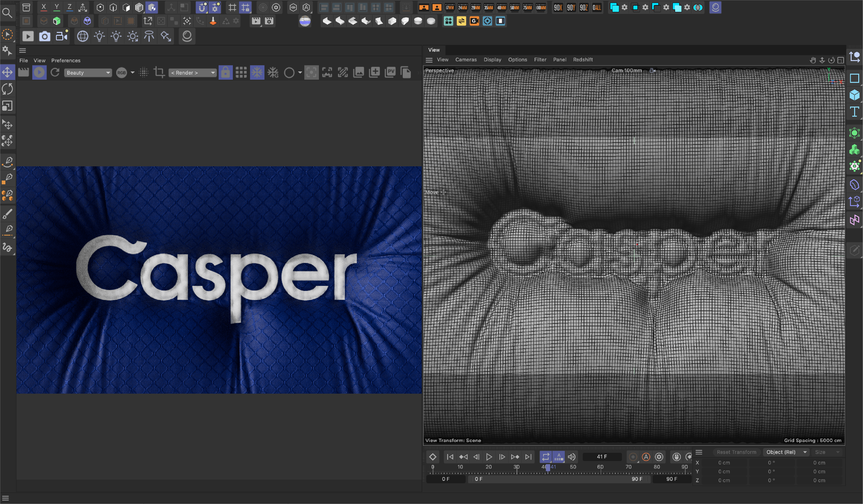Open the Beauty AOV dropdown
863x504 pixels.
[88, 73]
